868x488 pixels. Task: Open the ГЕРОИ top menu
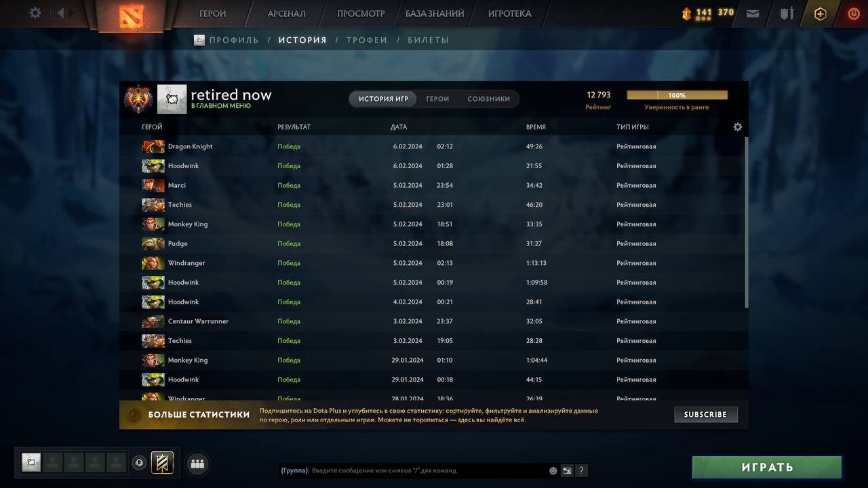click(x=213, y=14)
